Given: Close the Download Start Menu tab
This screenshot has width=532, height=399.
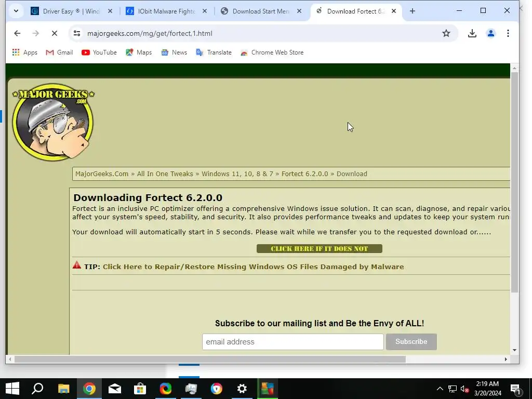Looking at the screenshot, I should tap(299, 11).
